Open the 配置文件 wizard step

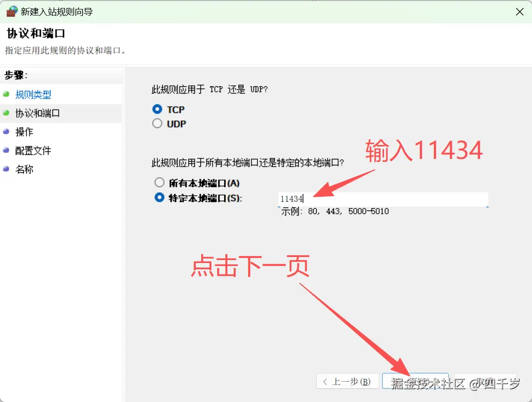[x=34, y=150]
